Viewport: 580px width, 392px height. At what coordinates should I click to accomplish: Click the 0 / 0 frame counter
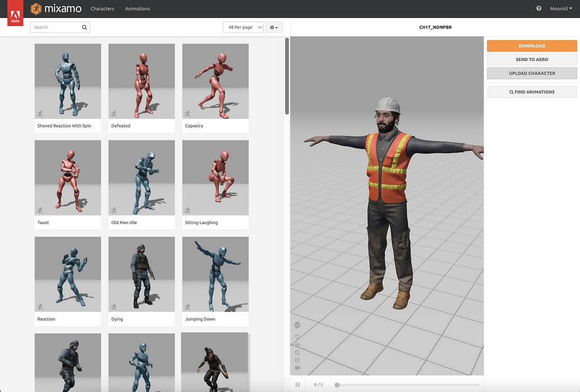[x=319, y=385]
